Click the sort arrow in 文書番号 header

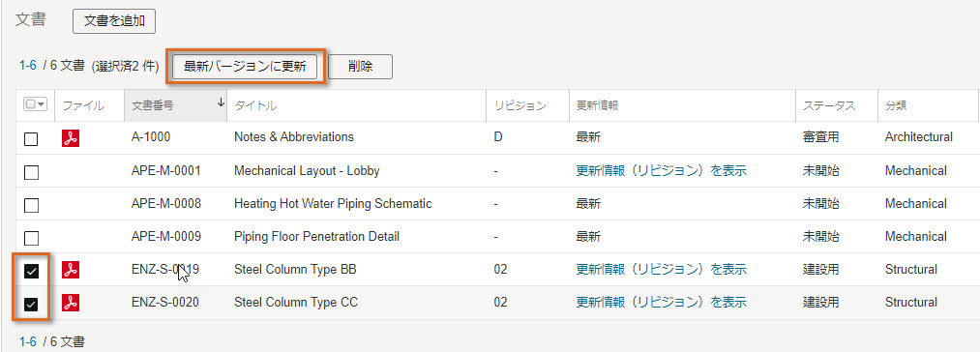[x=220, y=103]
